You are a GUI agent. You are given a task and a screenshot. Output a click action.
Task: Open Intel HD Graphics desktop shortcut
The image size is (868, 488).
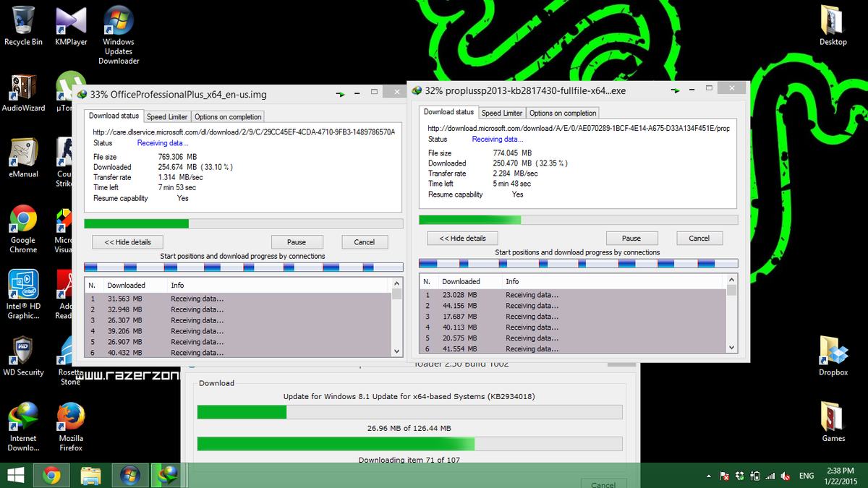click(x=23, y=295)
